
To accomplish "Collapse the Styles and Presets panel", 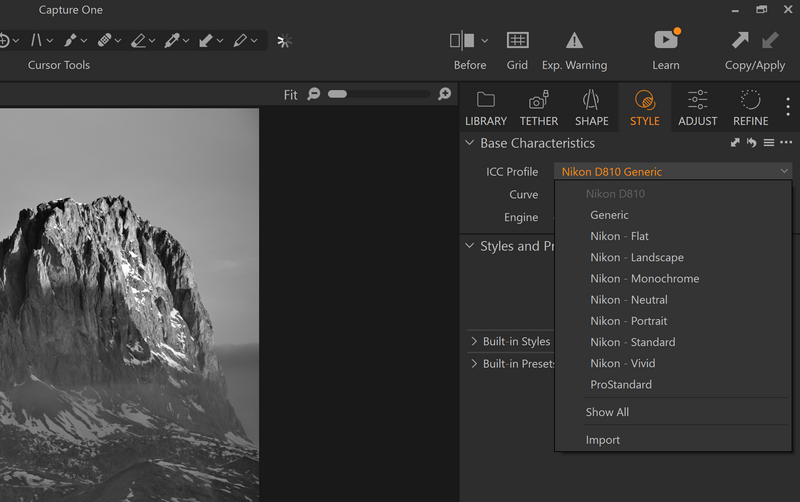I will click(469, 246).
